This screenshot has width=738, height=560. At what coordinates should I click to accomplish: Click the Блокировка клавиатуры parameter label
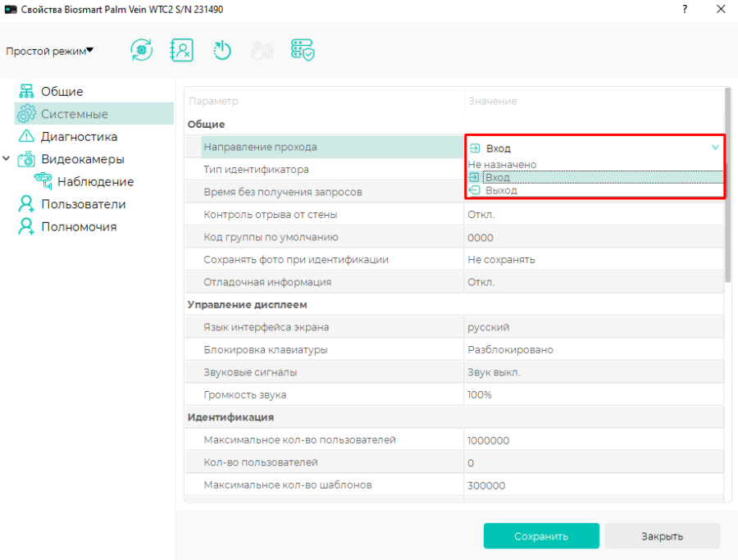pos(266,350)
